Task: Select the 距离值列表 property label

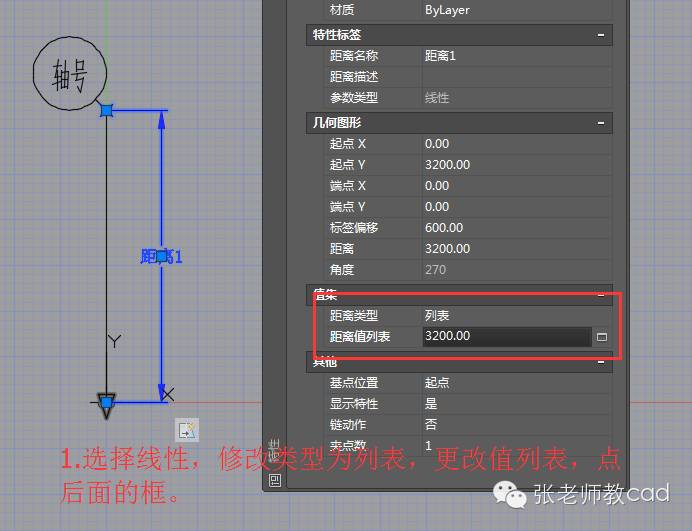Action: click(x=360, y=336)
